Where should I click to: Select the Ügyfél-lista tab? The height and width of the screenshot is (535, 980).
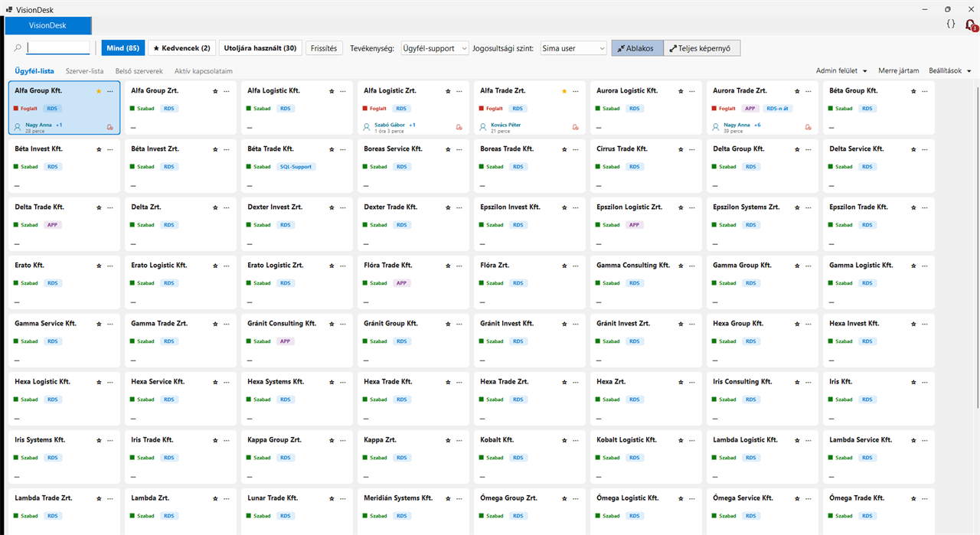pyautogui.click(x=34, y=71)
